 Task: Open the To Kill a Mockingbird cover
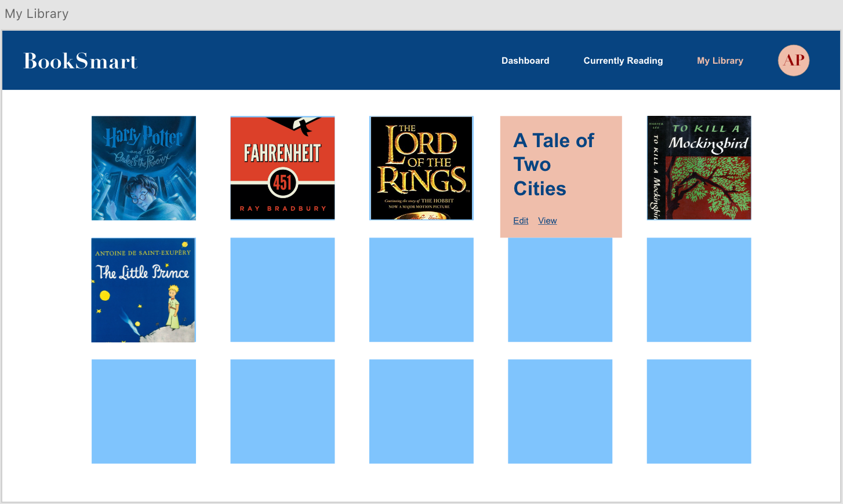point(699,168)
